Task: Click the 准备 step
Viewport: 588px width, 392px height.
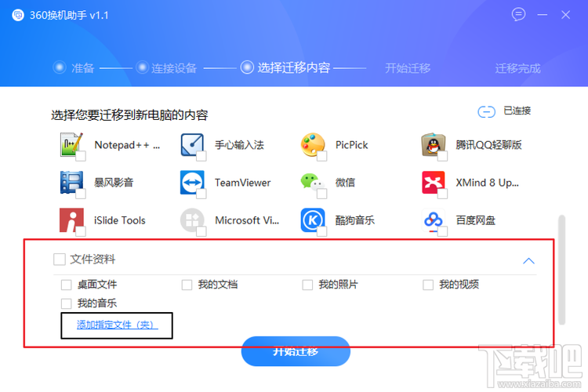Action: [74, 68]
